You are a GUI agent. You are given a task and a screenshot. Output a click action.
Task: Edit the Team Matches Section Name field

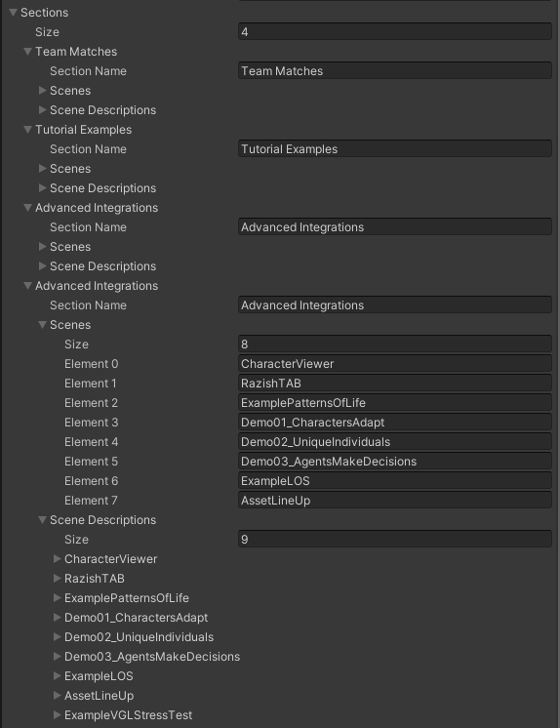(395, 71)
